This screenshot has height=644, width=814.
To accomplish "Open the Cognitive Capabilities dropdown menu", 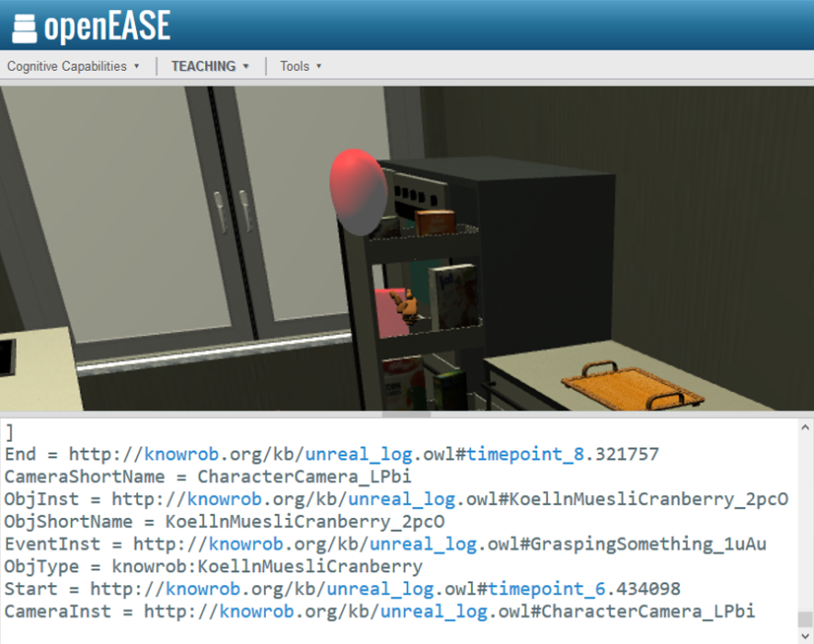I will coord(74,66).
